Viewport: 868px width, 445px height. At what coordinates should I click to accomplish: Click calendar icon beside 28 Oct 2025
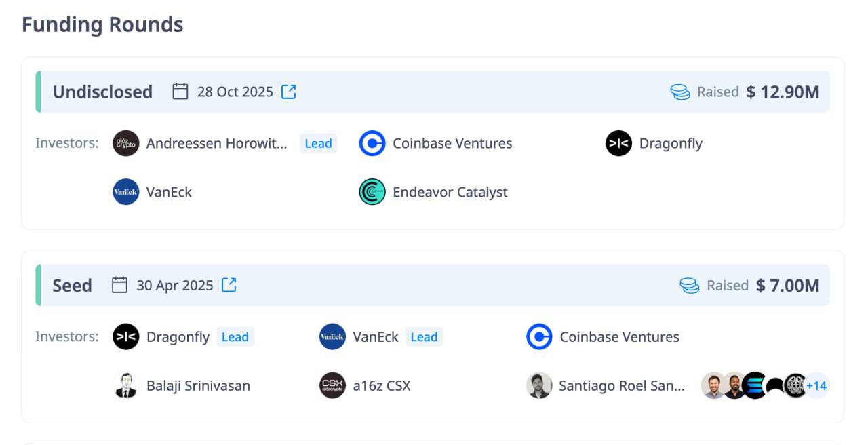(180, 92)
